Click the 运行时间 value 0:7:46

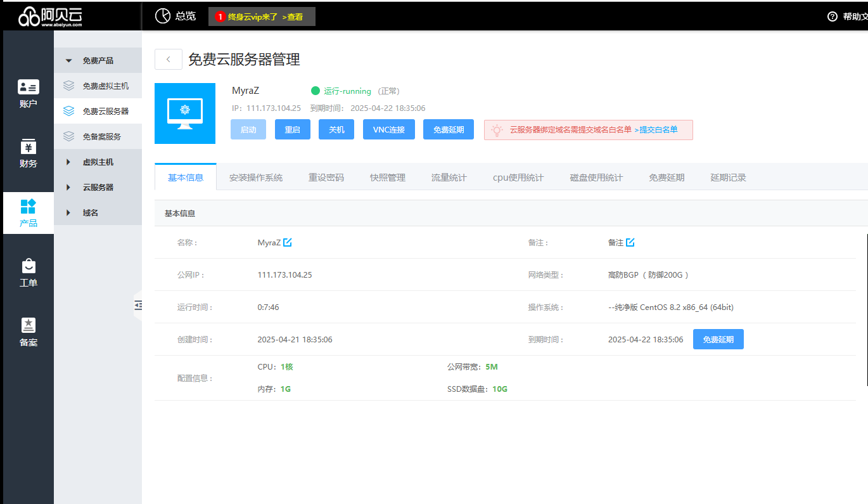pos(268,307)
